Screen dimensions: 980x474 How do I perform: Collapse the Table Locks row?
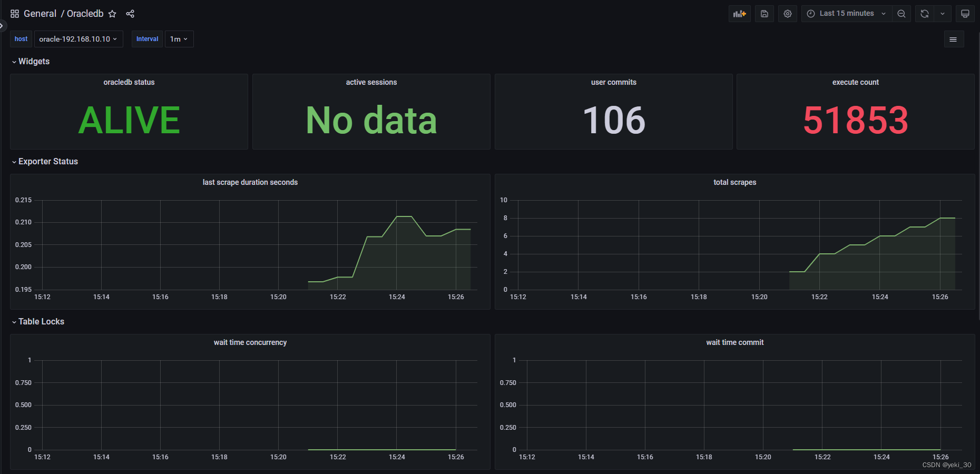[38, 321]
